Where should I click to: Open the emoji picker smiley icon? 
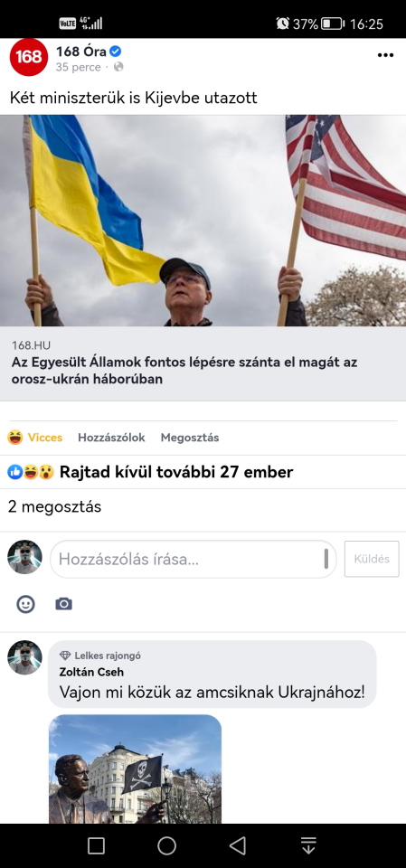(25, 604)
